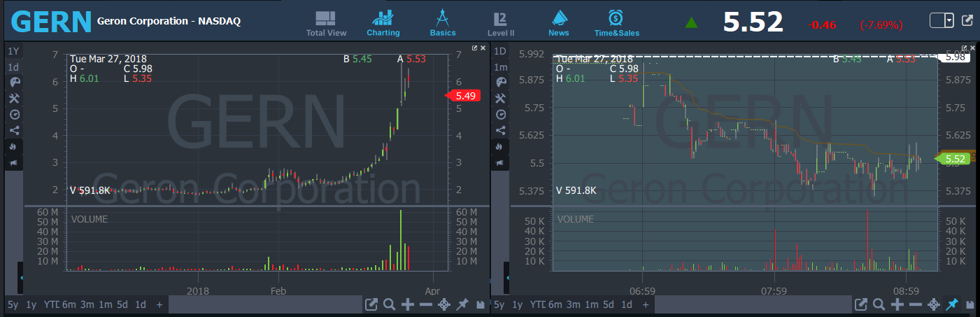
Task: Select the 5d range under right chart
Action: point(609,304)
